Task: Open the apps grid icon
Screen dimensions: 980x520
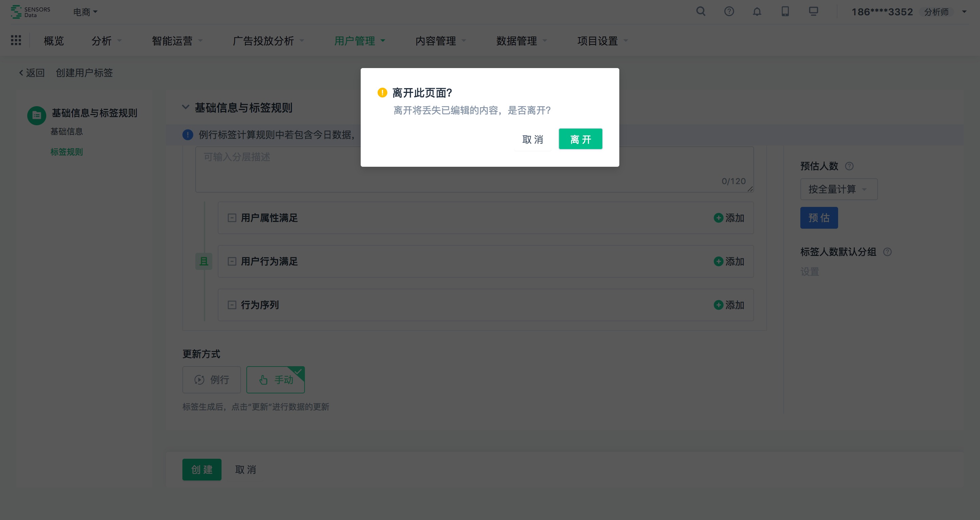Action: click(16, 40)
